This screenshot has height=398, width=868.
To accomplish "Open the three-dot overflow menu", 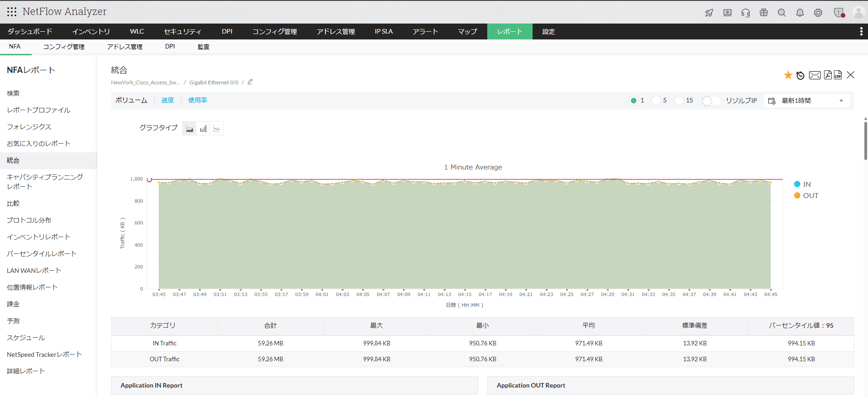I will point(861,31).
